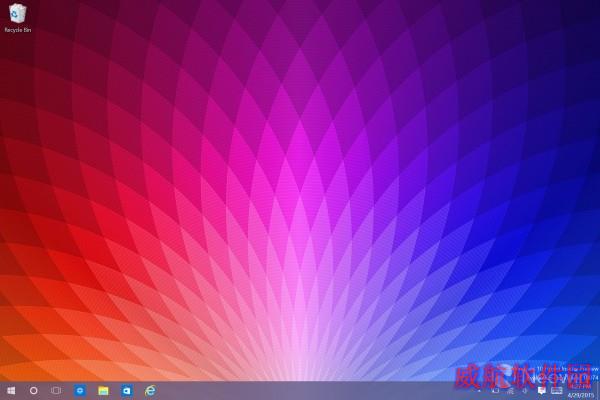Launch Cortana search circle on taskbar
This screenshot has height=400, width=600.
coord(34,390)
